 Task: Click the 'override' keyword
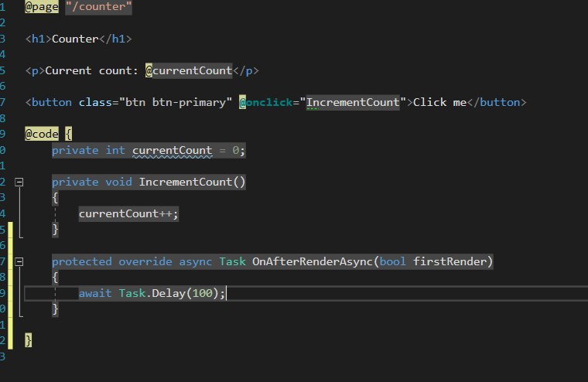coord(145,261)
